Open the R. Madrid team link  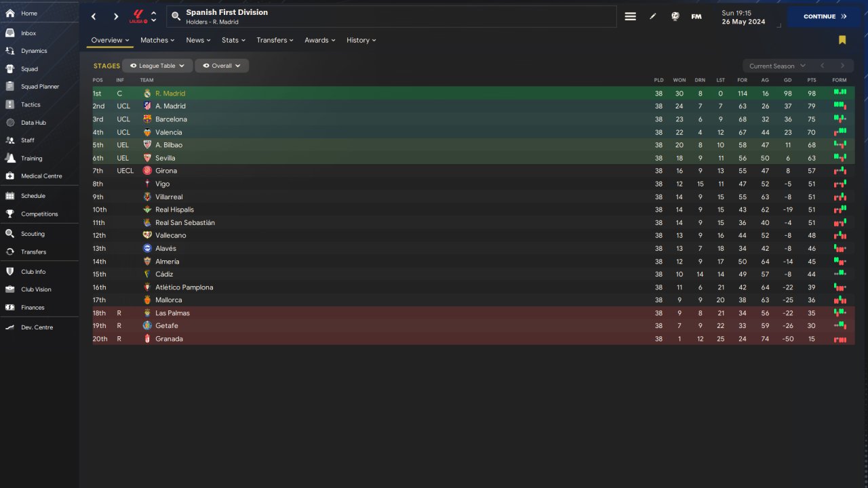point(170,94)
